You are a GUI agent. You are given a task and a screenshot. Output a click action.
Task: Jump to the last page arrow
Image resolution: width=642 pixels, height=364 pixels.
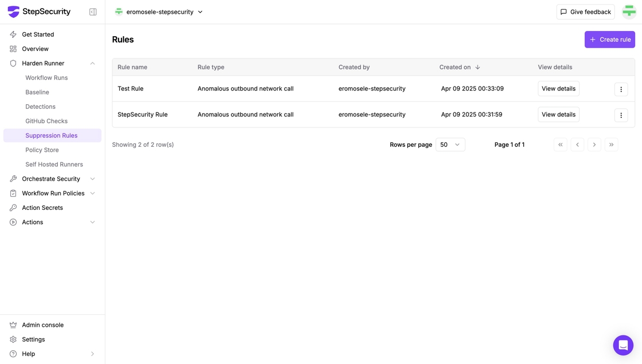click(x=611, y=144)
